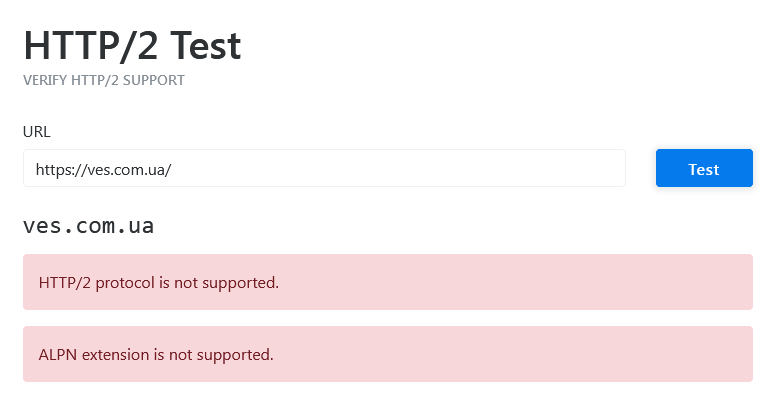Screen dimensions: 778x409
Task: Click the VERIFY HTTP/2 SUPPORT subtitle
Action: point(104,81)
